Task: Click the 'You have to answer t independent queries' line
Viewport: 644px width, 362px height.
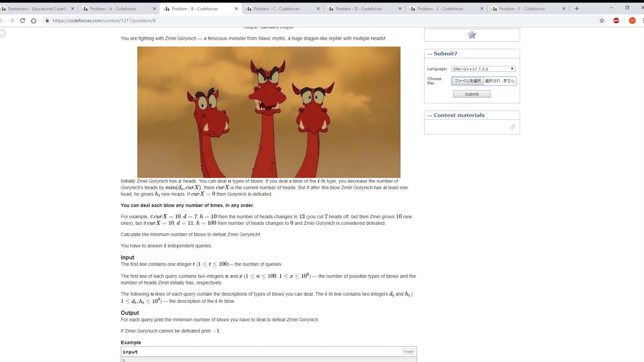Action: tap(167, 246)
